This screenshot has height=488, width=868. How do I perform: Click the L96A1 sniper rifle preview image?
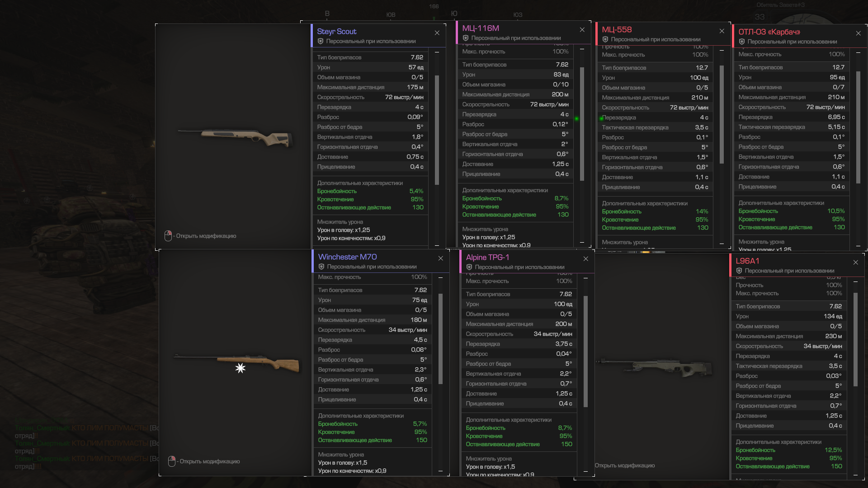click(654, 367)
